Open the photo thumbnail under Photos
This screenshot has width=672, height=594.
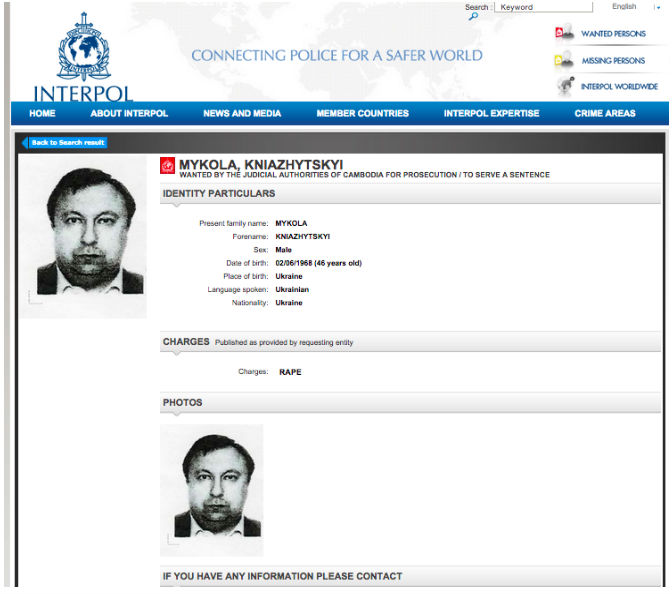point(212,490)
